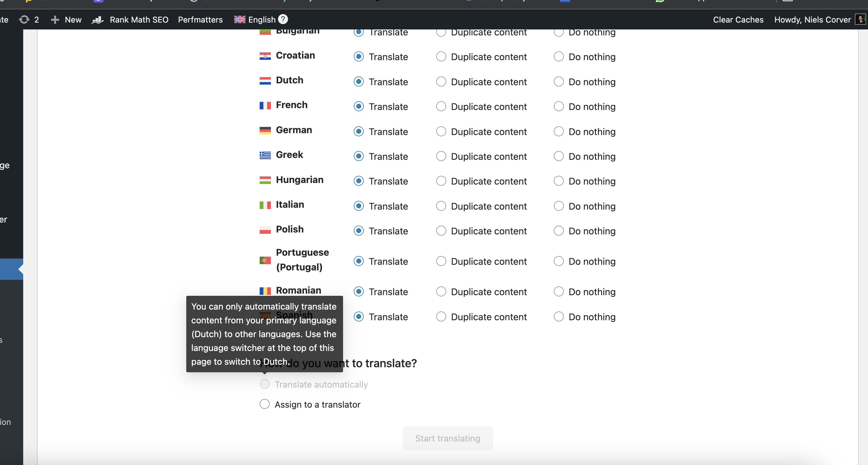Select Duplicate content for Croatian
The width and height of the screenshot is (868, 465).
441,57
